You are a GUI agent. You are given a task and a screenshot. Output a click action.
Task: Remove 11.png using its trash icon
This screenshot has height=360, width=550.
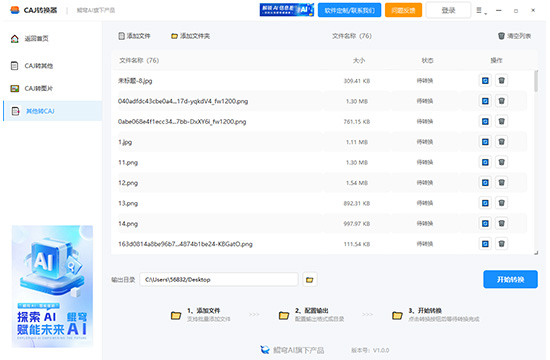pyautogui.click(x=502, y=162)
